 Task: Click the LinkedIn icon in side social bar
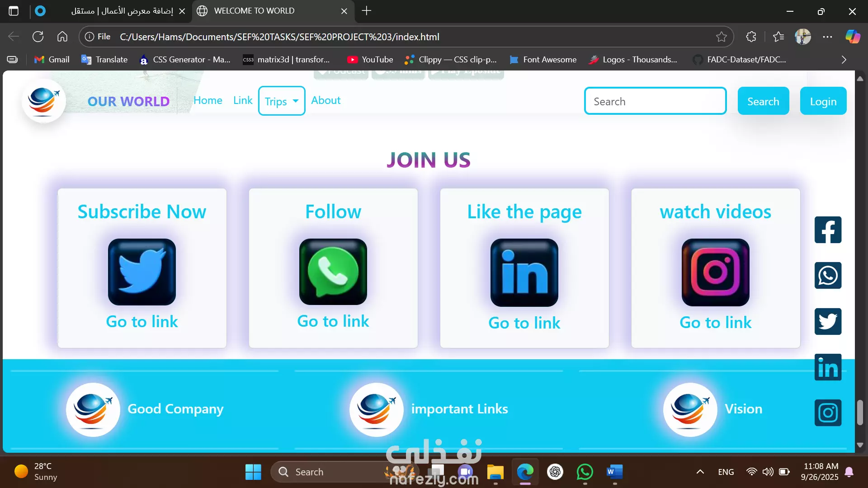[828, 367]
